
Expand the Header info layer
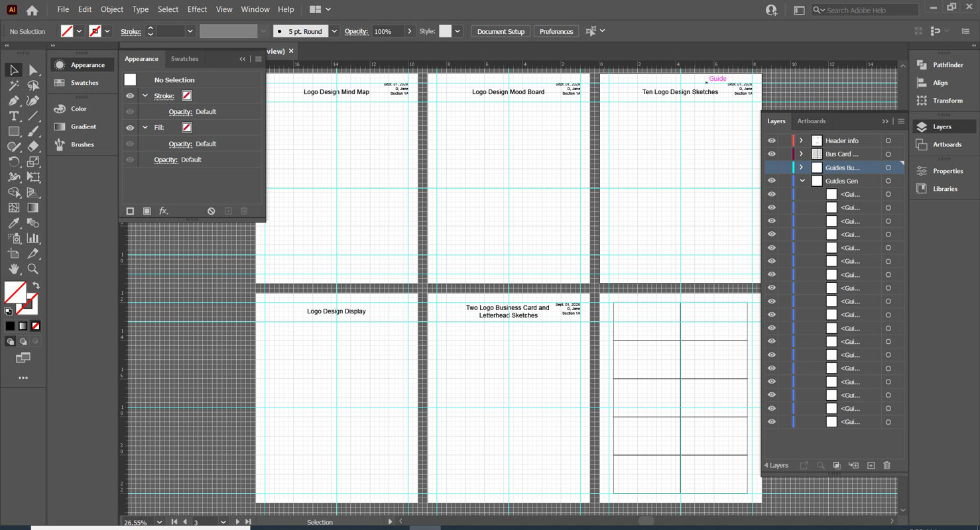click(801, 140)
